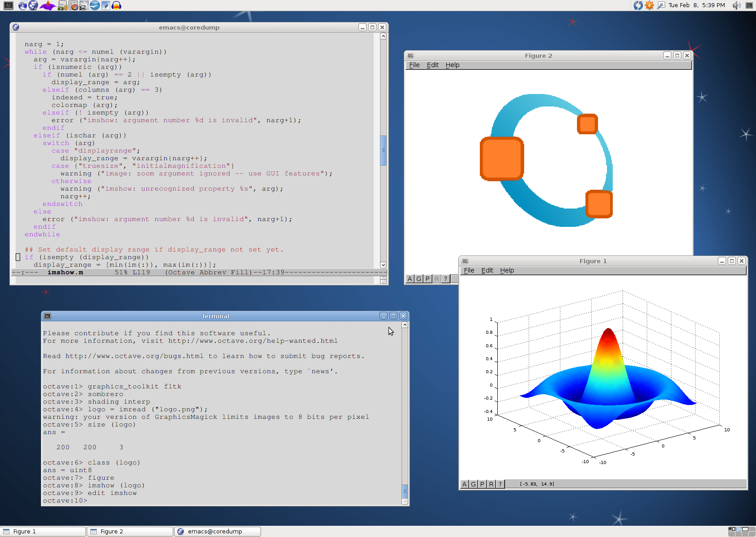Open the Help menu in Figure 1
Viewport: 756px width, 537px height.
[507, 270]
